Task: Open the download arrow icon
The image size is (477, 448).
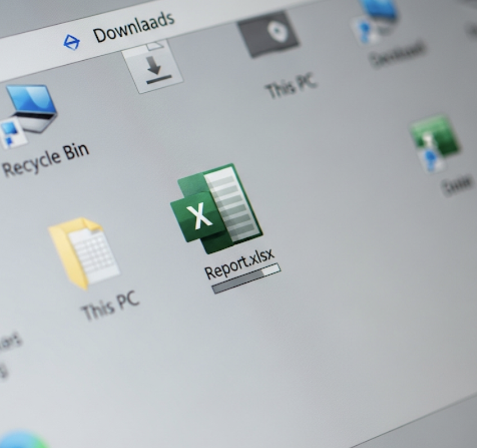Action: coord(152,66)
